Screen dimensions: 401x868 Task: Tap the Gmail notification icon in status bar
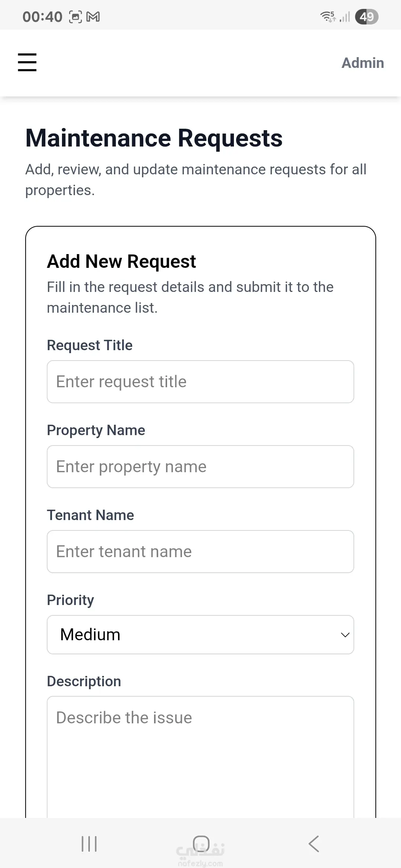[x=93, y=17]
